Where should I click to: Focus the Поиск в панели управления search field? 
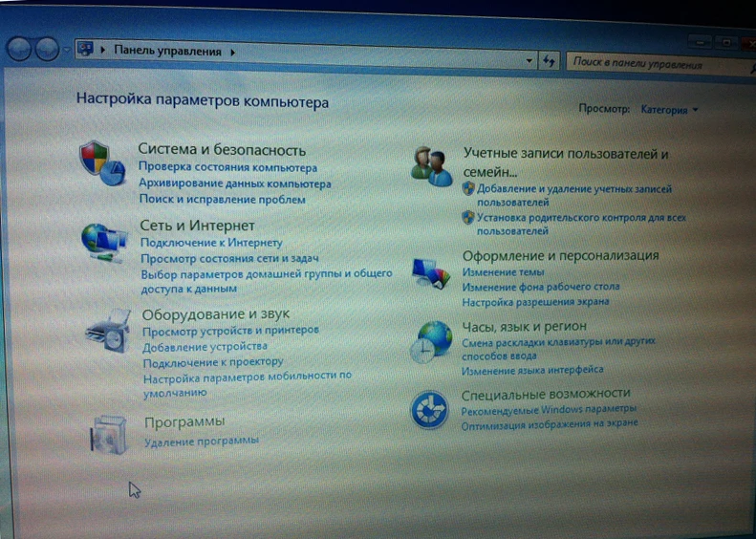point(659,64)
